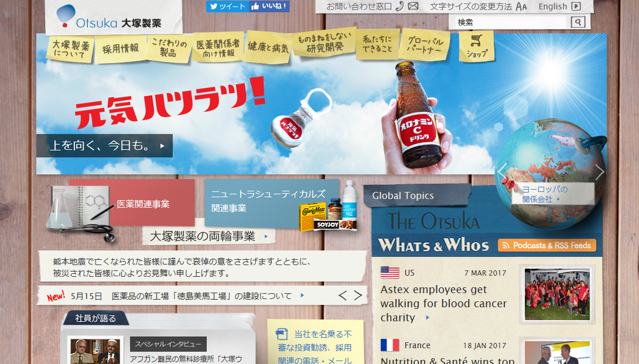Click 上を向く、今日も。 banner button
639x364 pixels.
(x=104, y=145)
